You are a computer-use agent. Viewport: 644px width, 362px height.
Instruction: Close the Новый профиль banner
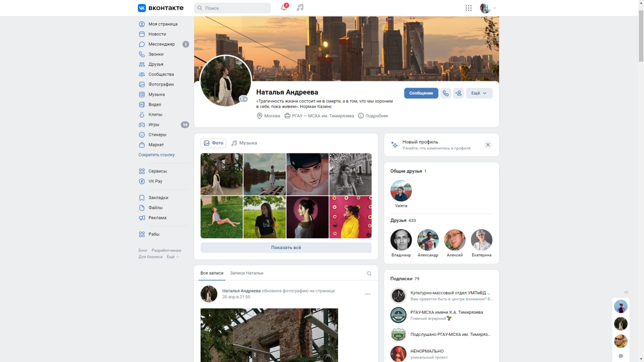[488, 145]
